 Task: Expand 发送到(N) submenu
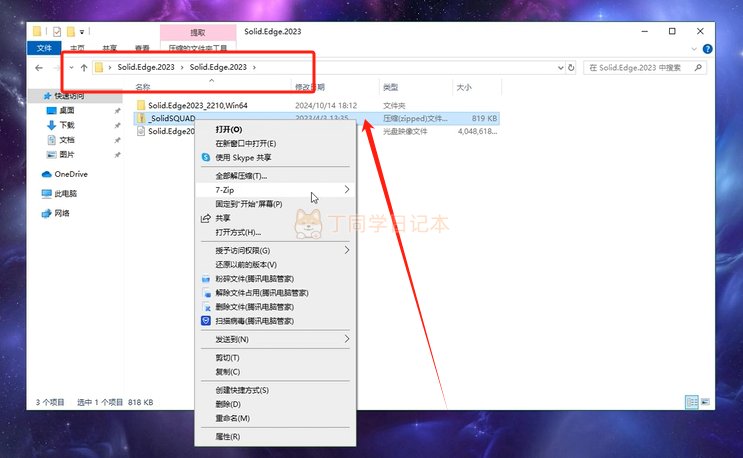pyautogui.click(x=275, y=339)
